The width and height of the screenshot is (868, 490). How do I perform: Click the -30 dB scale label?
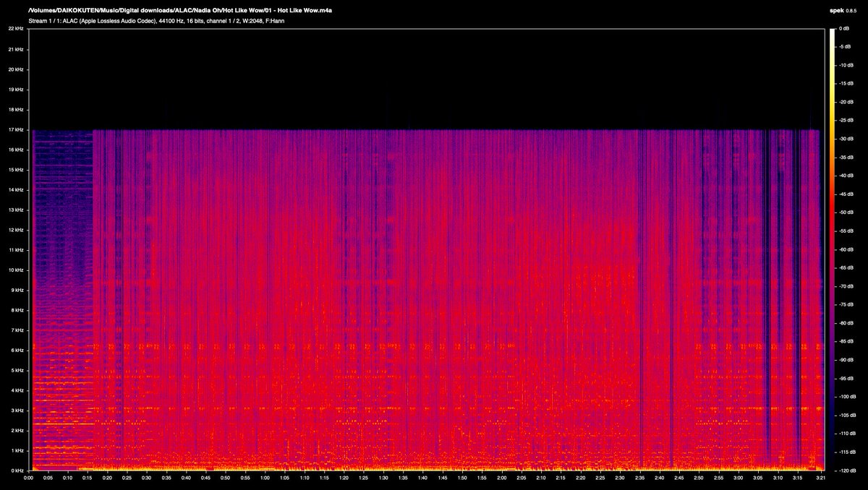pyautogui.click(x=847, y=139)
